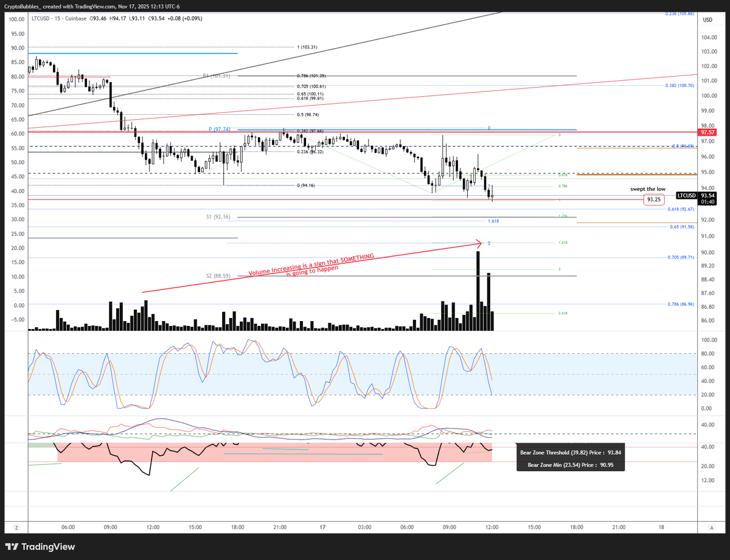Image resolution: width=730 pixels, height=560 pixels.
Task: Click the red 97.57 price tag
Action: (x=707, y=132)
